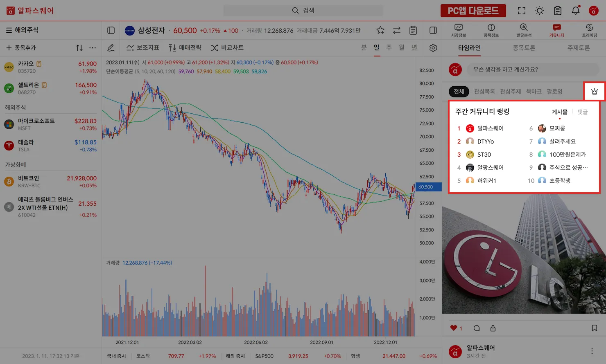Bookmark the LG post
Viewport: 606px width, 364px height.
click(595, 328)
